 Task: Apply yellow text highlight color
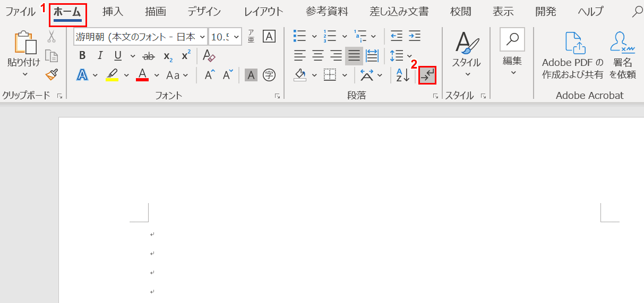click(x=112, y=75)
